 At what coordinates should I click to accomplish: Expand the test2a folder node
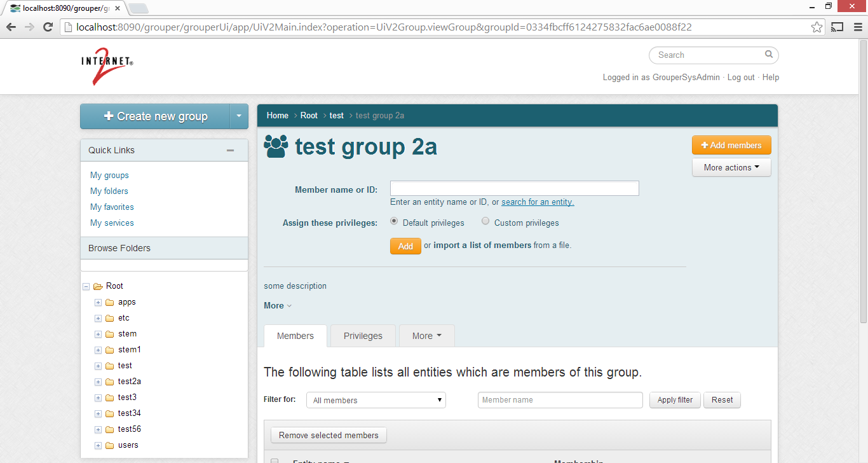point(98,382)
